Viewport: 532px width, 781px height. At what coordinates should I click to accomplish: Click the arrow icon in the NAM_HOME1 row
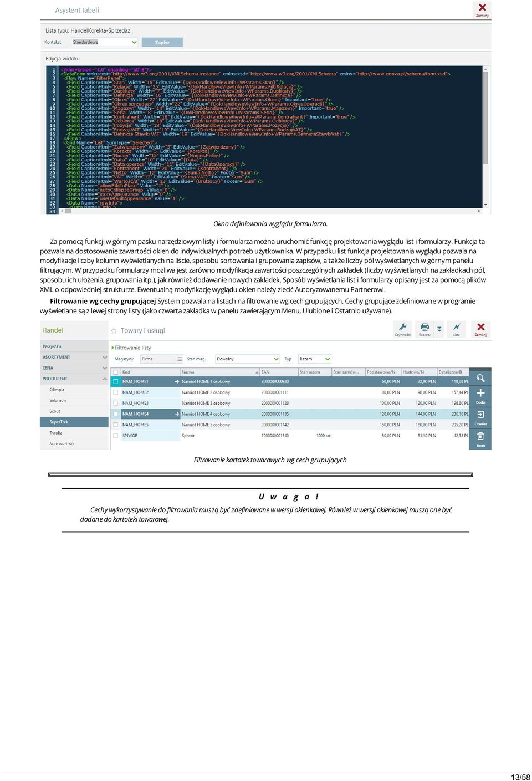pyautogui.click(x=177, y=381)
